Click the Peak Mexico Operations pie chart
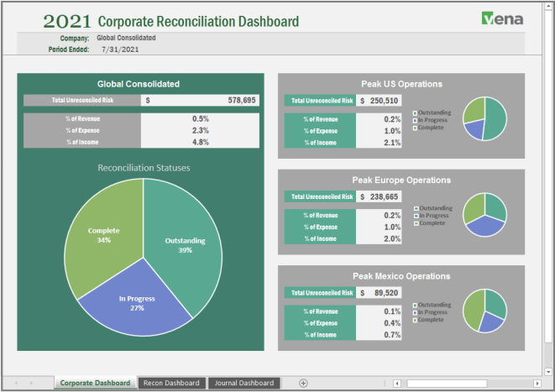 [484, 310]
